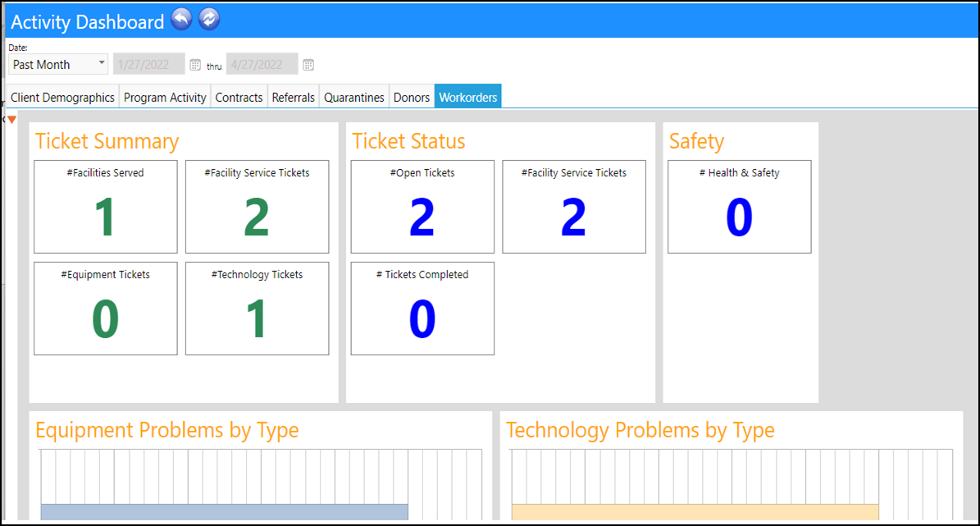980x526 pixels.
Task: Open the start date calendar picker
Action: 195,65
